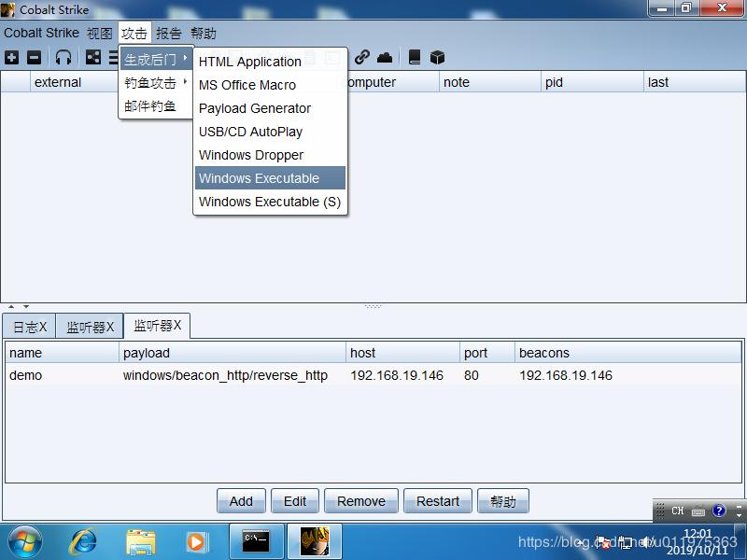Click the minus disconnect icon in toolbar
The width and height of the screenshot is (747, 560).
pos(34,58)
